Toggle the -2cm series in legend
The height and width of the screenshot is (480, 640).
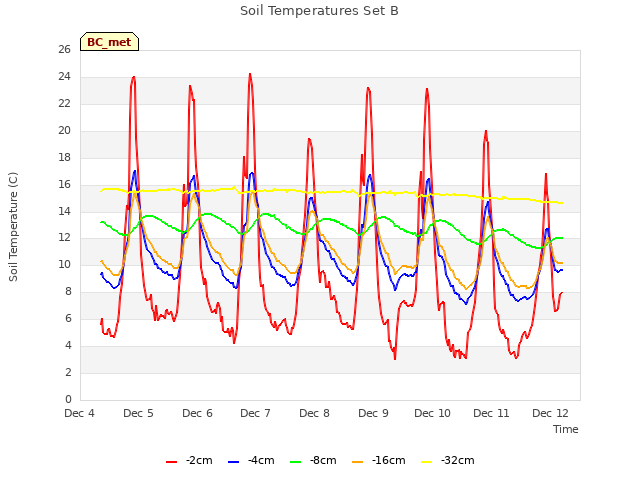click(x=189, y=461)
